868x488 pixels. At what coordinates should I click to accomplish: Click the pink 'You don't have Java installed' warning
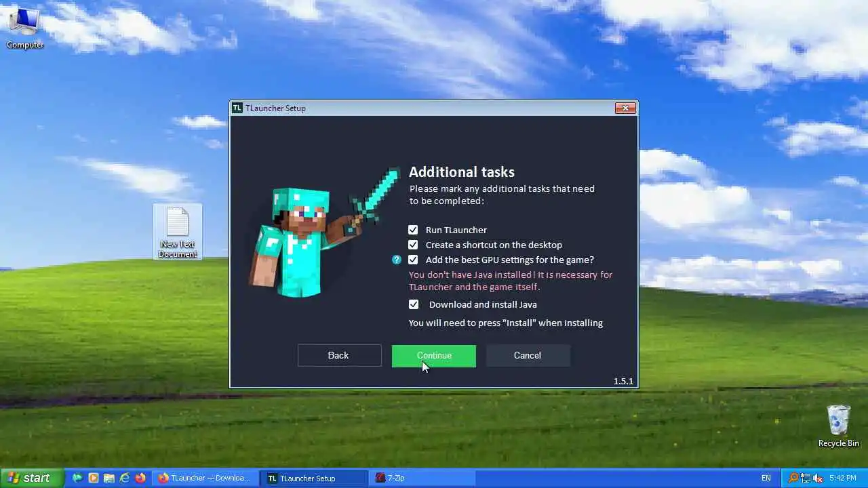point(511,281)
